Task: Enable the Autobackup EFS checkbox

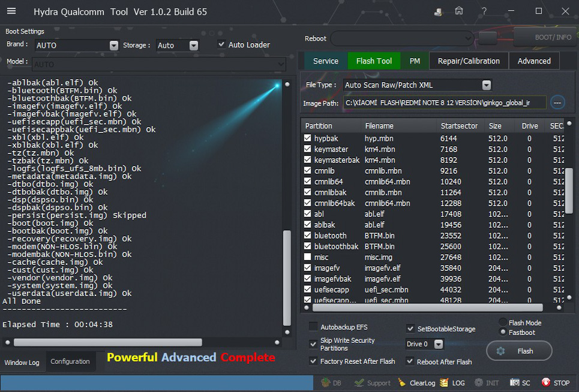Action: tap(313, 327)
